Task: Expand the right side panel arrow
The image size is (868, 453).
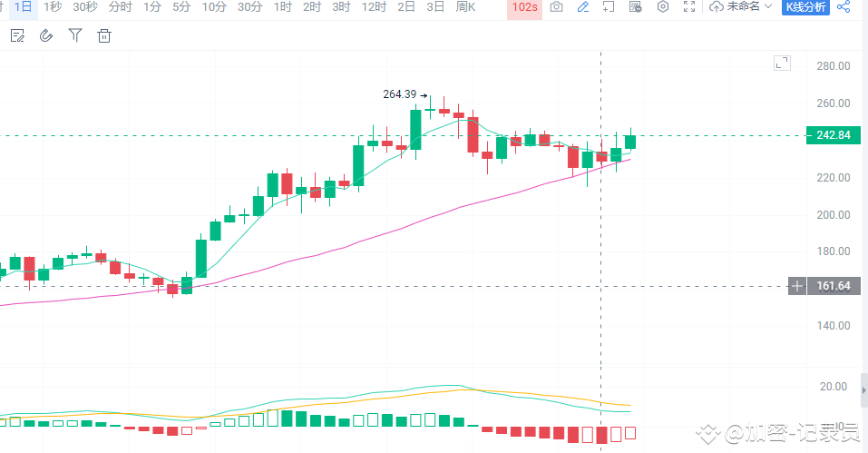Action: [x=864, y=390]
